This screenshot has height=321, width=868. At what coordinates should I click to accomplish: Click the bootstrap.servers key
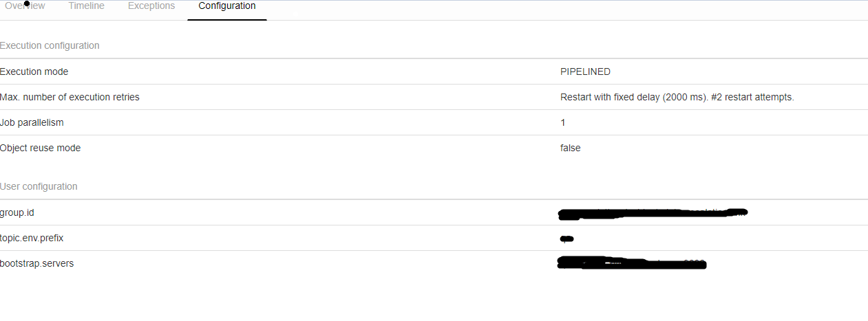[x=36, y=263]
